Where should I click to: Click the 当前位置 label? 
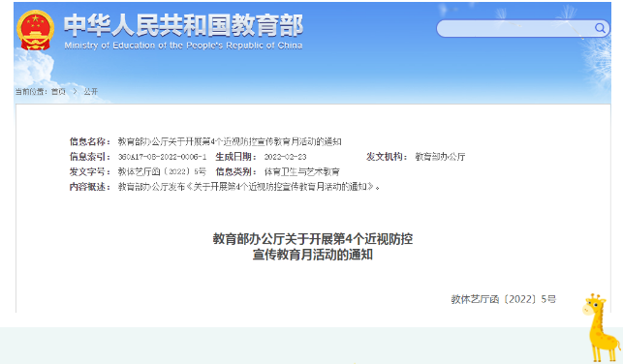click(31, 92)
